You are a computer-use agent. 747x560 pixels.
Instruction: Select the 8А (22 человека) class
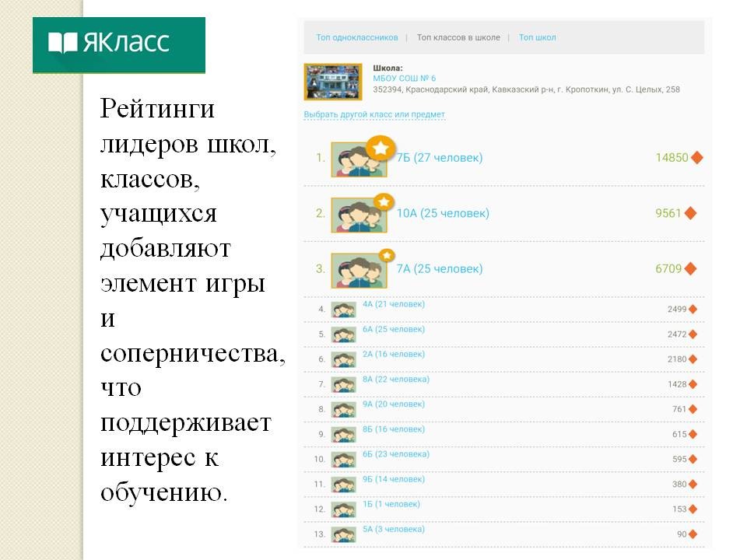(395, 380)
